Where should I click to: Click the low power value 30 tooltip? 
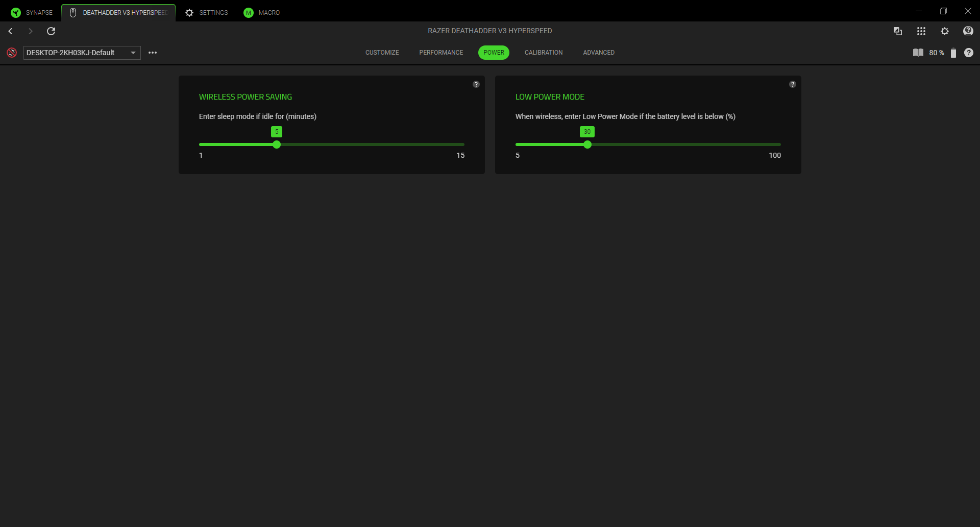click(587, 132)
